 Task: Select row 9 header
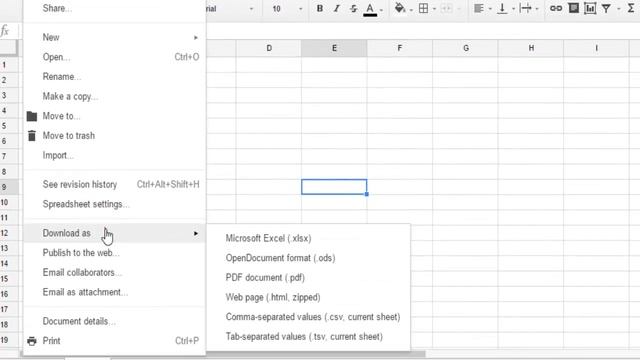[x=9, y=187]
